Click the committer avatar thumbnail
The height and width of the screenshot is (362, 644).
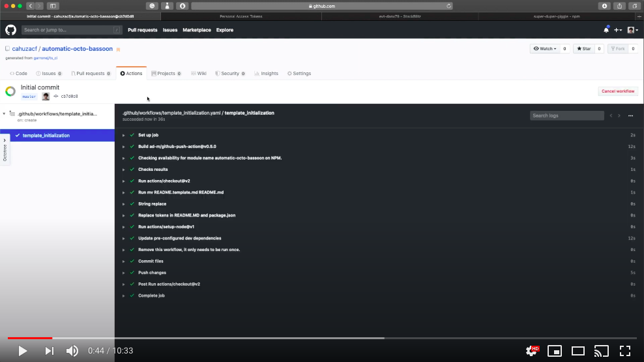[x=46, y=97]
